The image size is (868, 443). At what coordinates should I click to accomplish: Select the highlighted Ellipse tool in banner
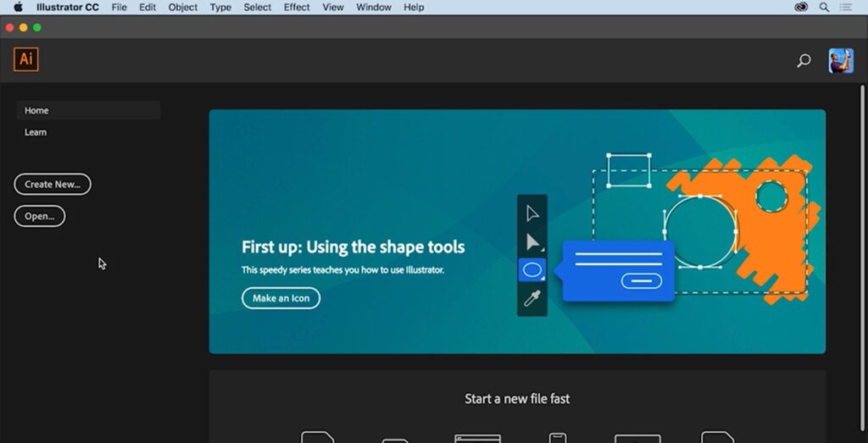click(532, 270)
